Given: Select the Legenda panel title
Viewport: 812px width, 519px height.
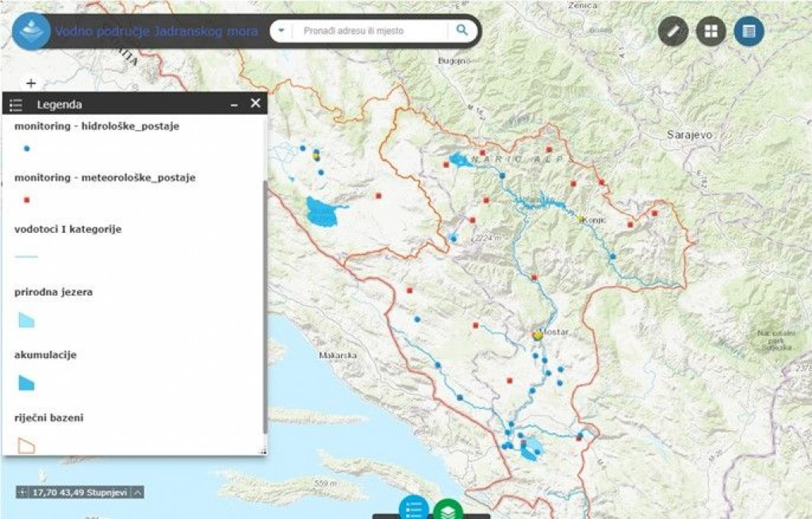Looking at the screenshot, I should point(59,103).
